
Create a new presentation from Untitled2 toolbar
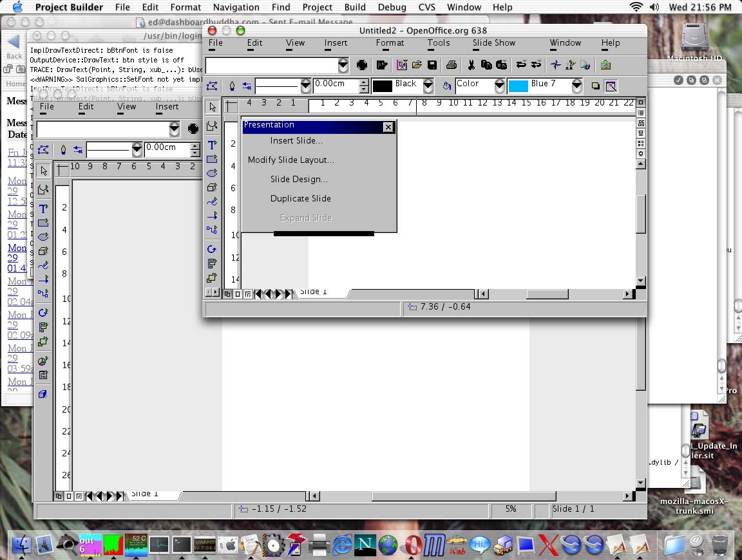click(402, 65)
